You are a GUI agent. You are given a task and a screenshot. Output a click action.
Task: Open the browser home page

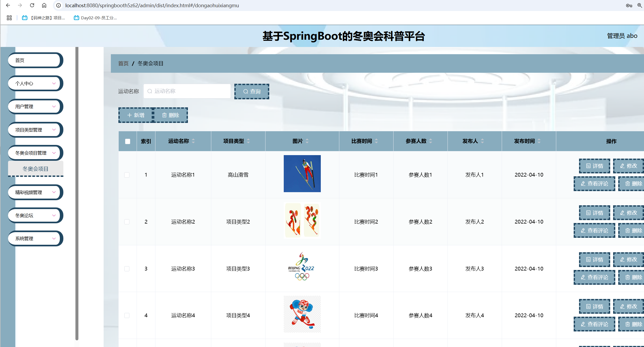(44, 5)
